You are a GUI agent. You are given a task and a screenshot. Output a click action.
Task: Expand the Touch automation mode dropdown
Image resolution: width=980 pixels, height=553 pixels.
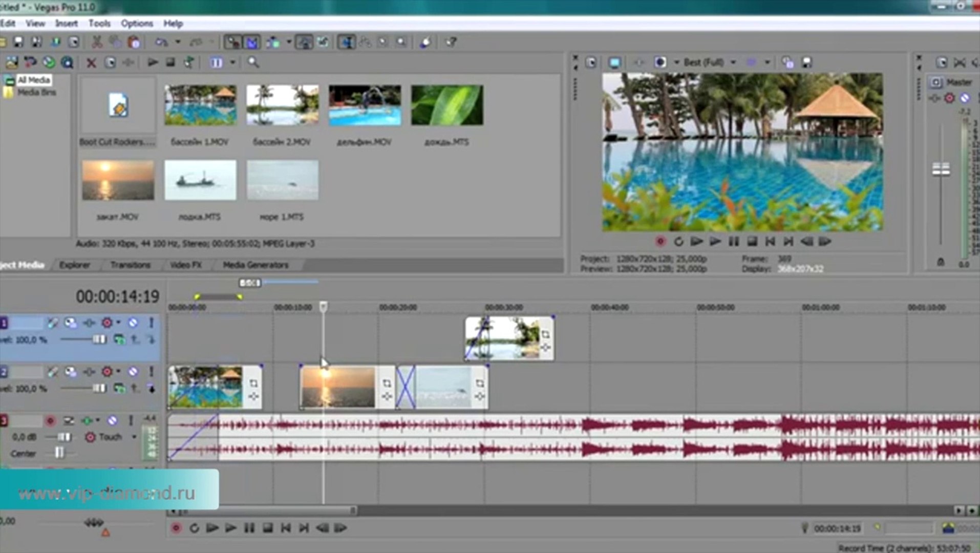click(134, 437)
